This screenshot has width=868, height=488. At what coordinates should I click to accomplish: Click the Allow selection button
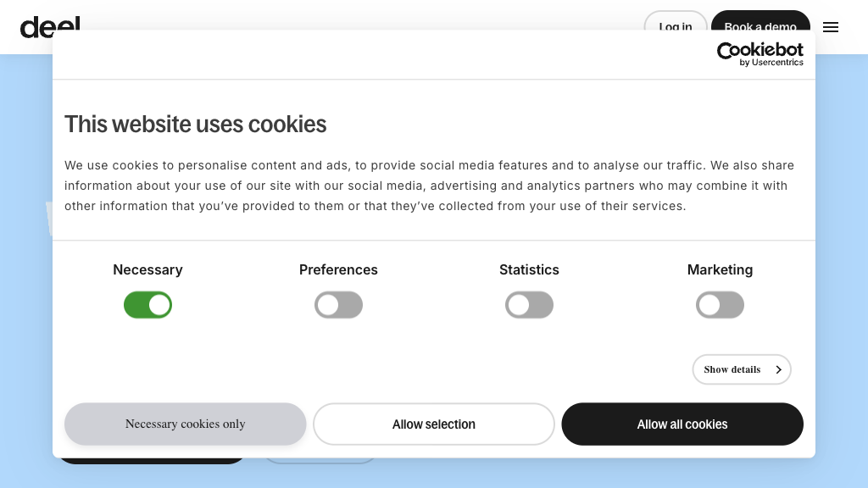pos(434,424)
